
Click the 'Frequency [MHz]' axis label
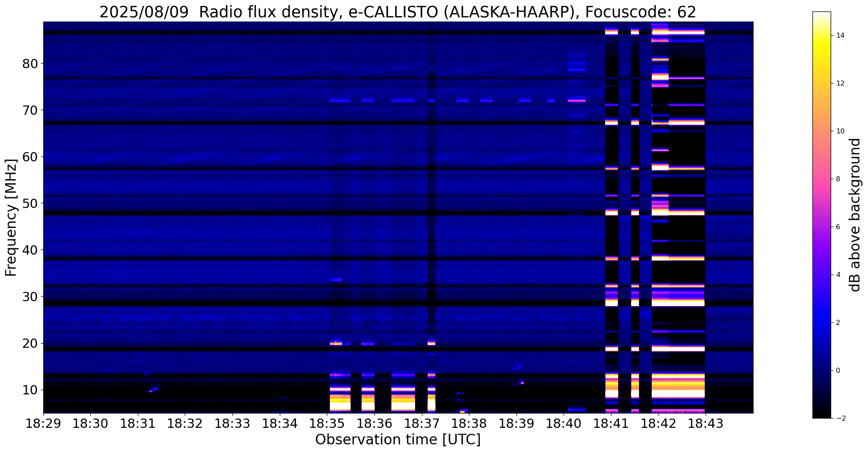11,218
